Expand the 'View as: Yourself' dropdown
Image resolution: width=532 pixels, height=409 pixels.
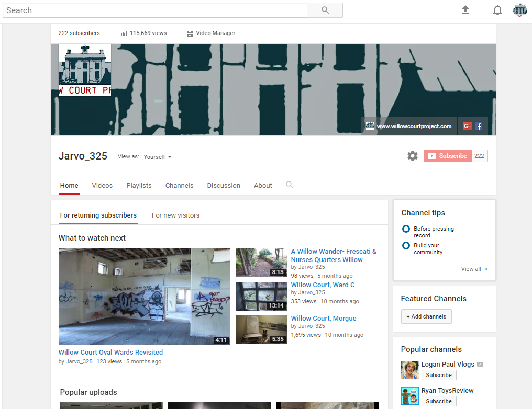point(158,157)
